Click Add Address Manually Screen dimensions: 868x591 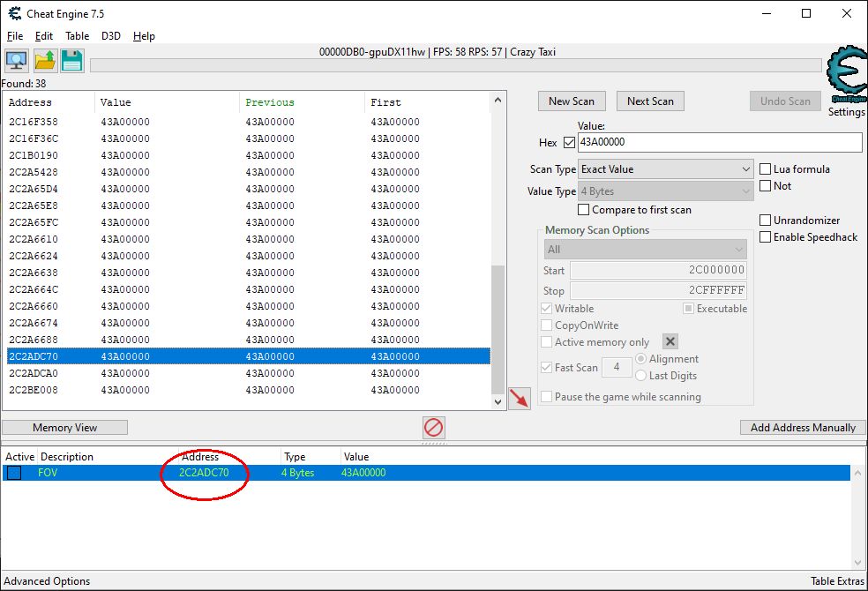tap(803, 428)
